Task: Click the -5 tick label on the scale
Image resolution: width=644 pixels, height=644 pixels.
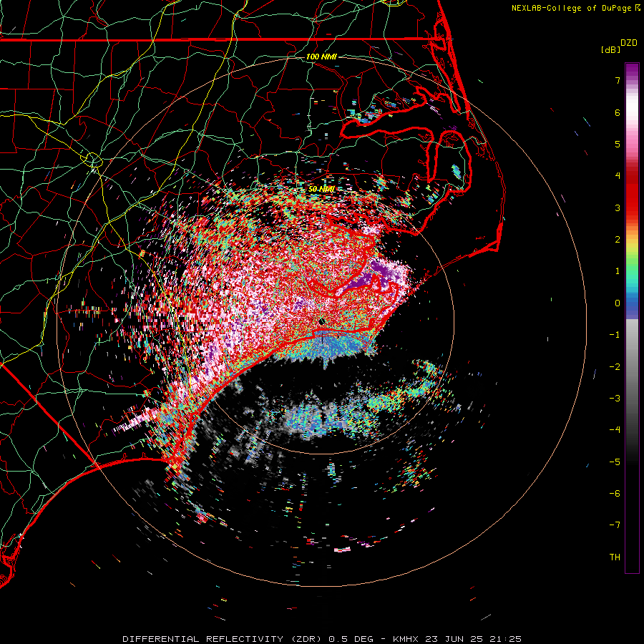Action: (x=615, y=462)
